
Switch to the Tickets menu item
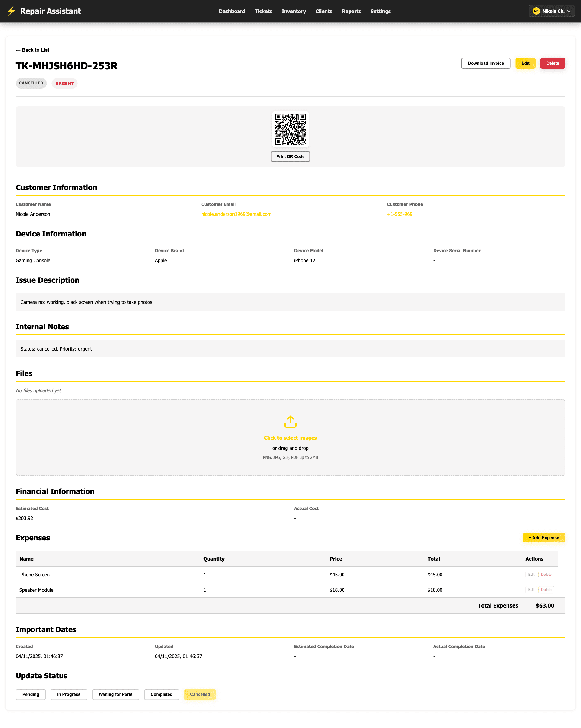[x=263, y=11]
